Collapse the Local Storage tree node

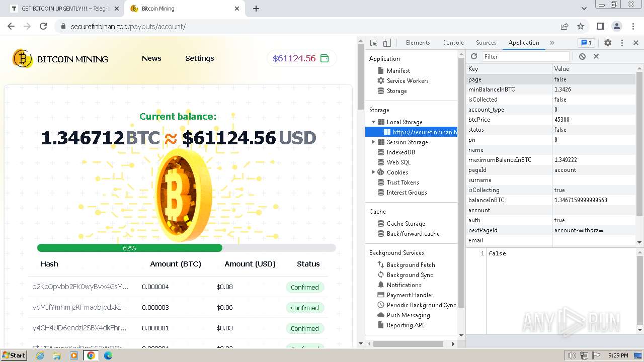point(373,122)
